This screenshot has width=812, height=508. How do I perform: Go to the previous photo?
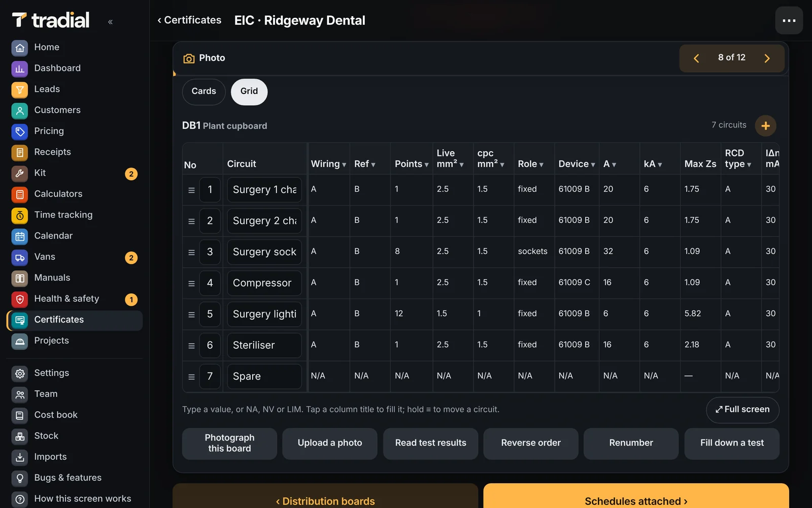click(696, 58)
